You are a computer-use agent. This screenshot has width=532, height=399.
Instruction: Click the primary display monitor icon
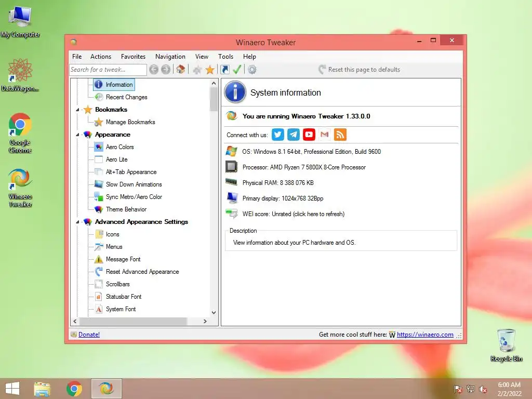(232, 198)
